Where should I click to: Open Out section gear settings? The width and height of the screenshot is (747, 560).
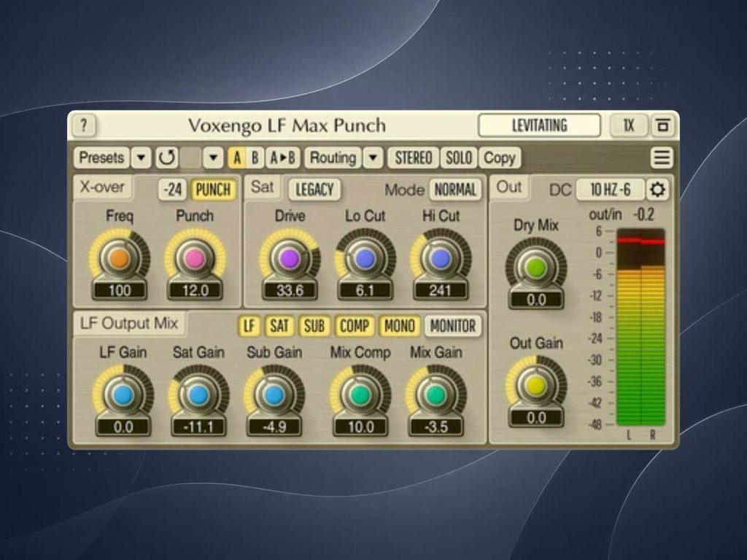pos(657,190)
